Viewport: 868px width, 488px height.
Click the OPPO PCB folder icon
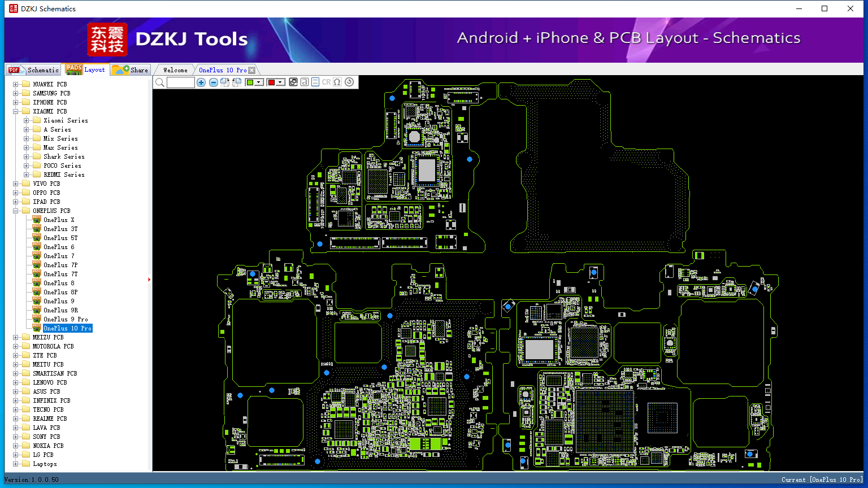[26, 193]
